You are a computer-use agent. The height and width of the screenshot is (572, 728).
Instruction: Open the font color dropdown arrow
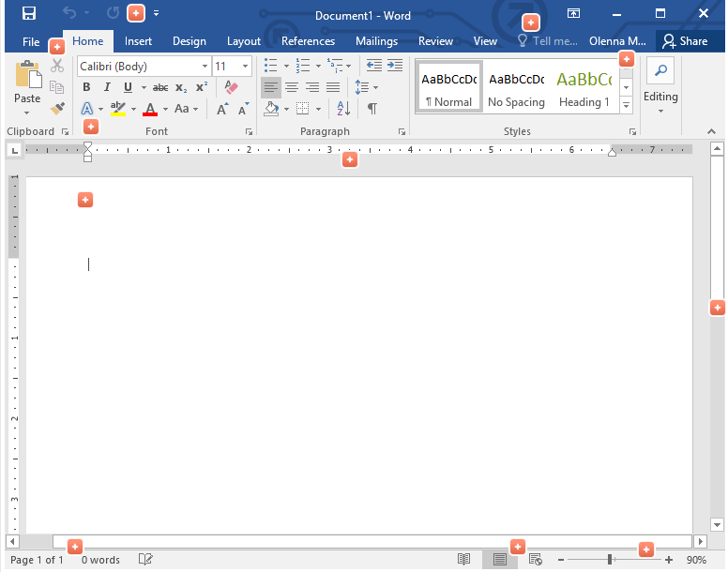[165, 110]
